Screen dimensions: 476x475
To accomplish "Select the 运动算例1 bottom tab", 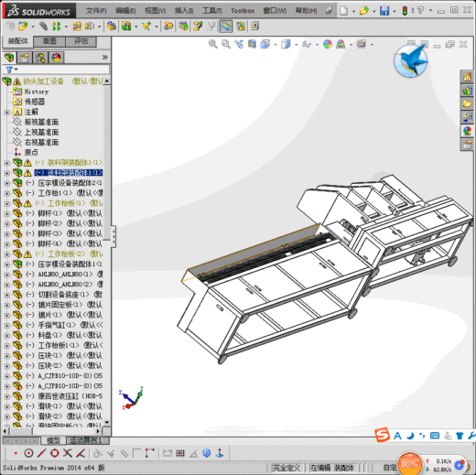I will 86,440.
